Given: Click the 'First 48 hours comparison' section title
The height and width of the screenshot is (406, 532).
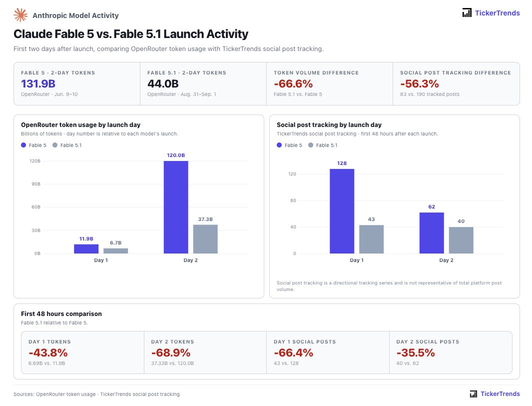Looking at the screenshot, I should tap(61, 313).
